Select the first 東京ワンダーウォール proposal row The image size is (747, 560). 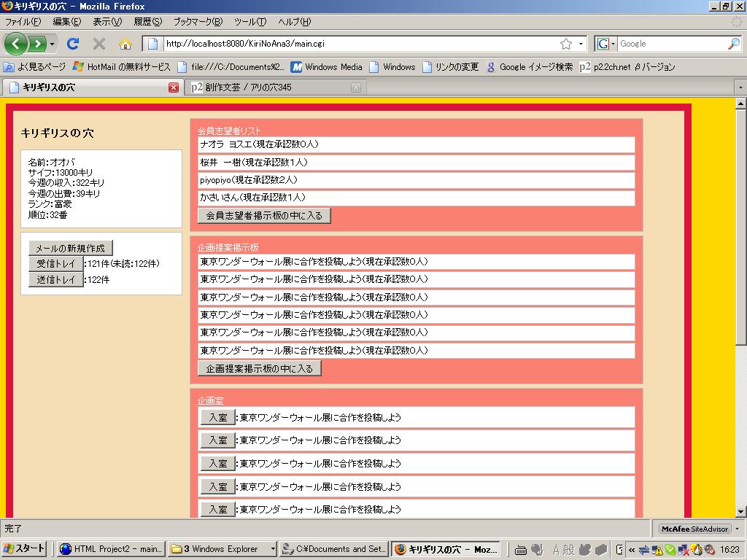click(416, 262)
